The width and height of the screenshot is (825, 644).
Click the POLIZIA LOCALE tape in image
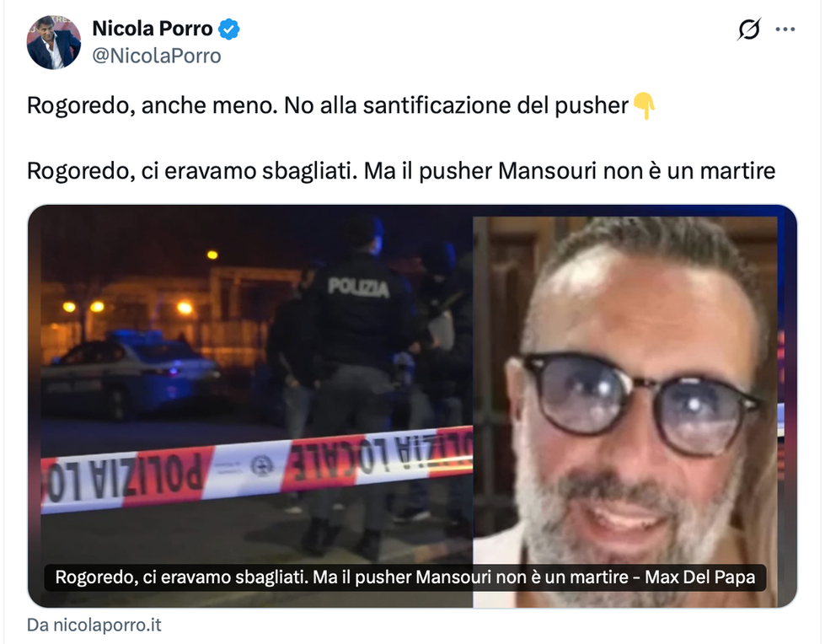pos(257,469)
